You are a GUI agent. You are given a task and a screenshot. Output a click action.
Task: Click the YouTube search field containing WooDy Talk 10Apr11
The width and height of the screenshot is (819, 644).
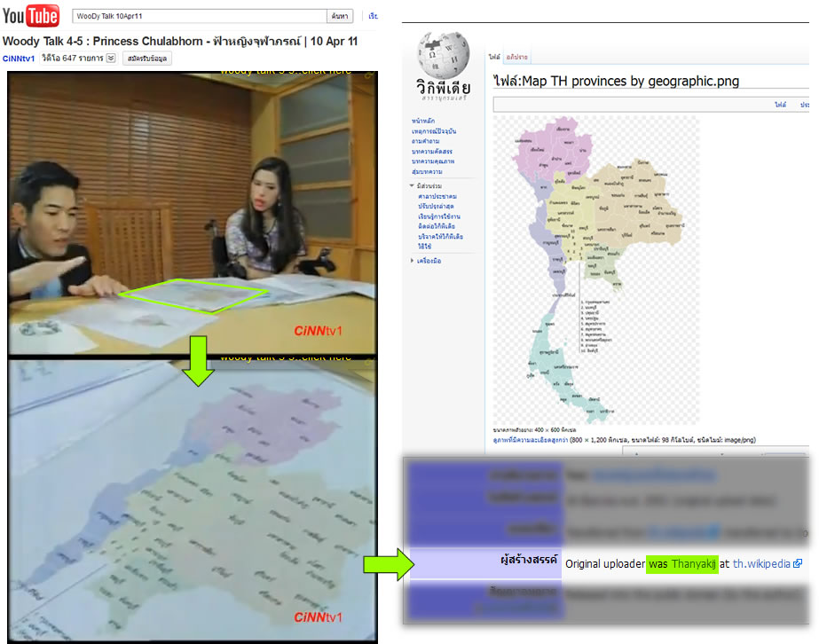199,16
